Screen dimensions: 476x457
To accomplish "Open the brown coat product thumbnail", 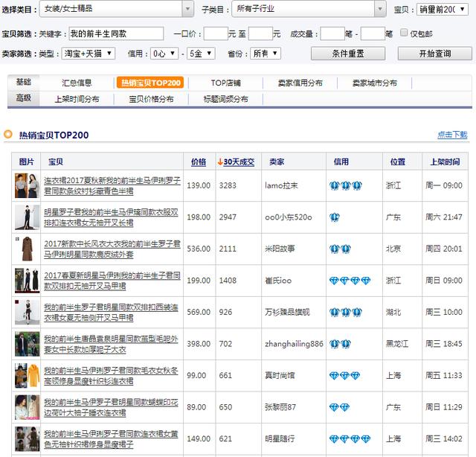I will tap(28, 249).
